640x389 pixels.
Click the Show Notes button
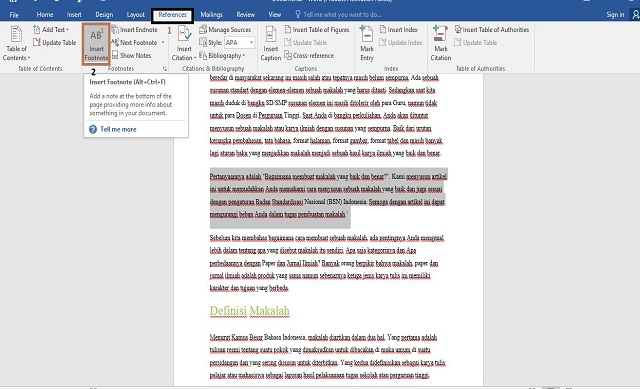coord(131,56)
